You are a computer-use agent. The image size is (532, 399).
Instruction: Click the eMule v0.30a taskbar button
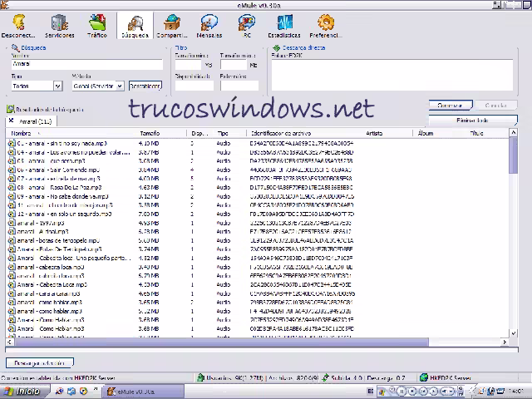143,392
